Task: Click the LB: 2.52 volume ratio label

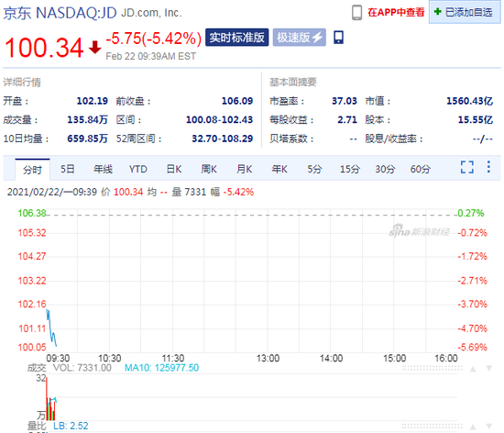Action: click(x=71, y=426)
